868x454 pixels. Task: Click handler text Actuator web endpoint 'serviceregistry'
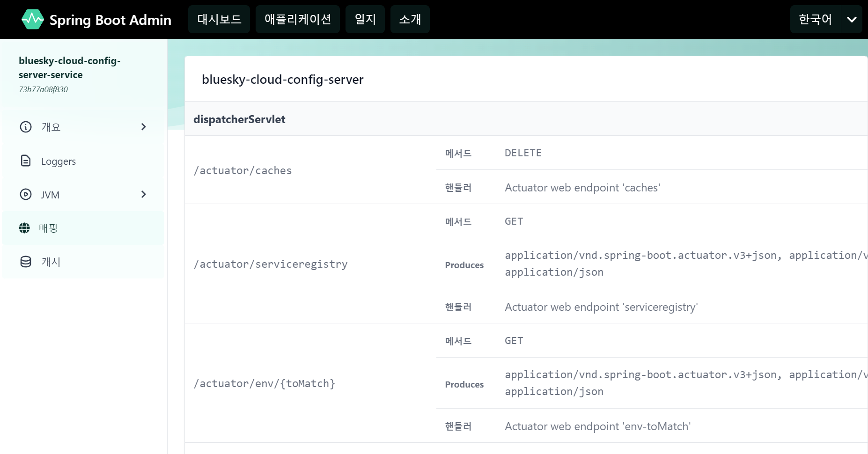coord(601,307)
